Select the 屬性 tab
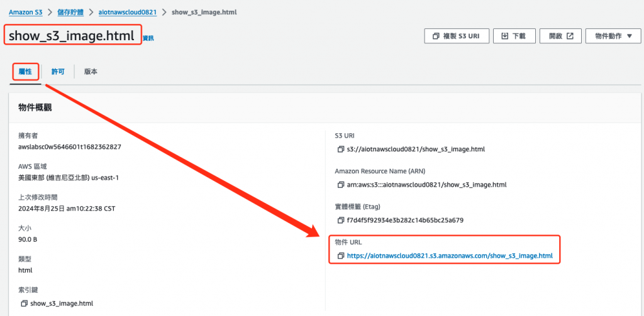Screen dimensions: 644x316 [x=25, y=72]
